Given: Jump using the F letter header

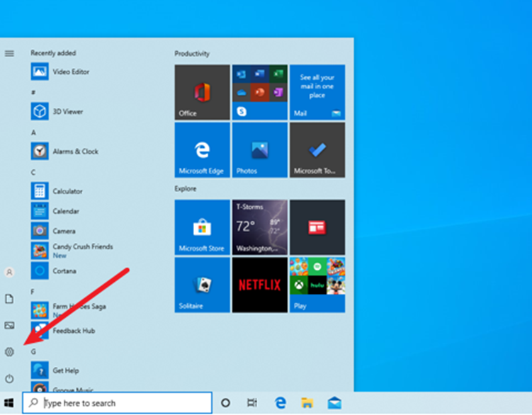Looking at the screenshot, I should [x=33, y=292].
